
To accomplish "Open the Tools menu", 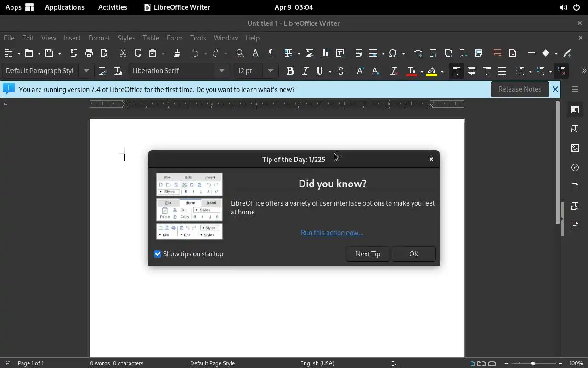I will click(198, 38).
